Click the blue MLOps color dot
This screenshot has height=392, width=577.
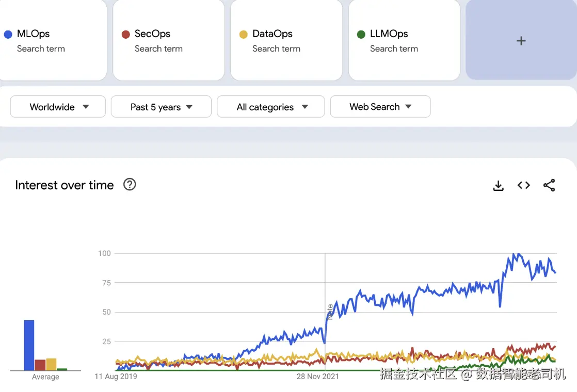[8, 35]
